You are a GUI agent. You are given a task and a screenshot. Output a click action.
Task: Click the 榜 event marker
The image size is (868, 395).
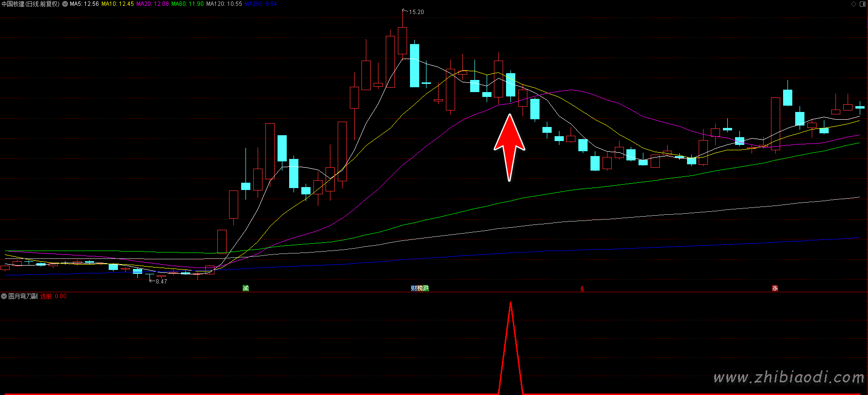(x=420, y=288)
